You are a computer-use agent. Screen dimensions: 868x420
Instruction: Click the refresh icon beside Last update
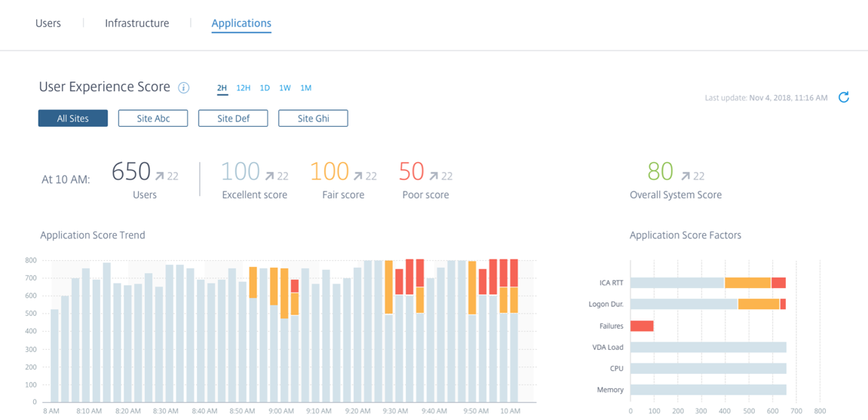click(843, 97)
